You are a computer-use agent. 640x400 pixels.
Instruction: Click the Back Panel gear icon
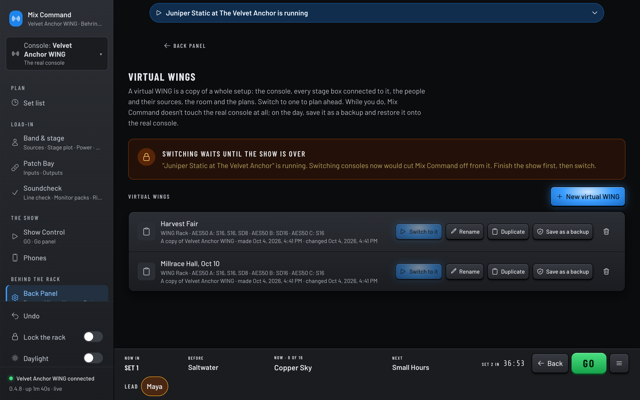pyautogui.click(x=15, y=297)
